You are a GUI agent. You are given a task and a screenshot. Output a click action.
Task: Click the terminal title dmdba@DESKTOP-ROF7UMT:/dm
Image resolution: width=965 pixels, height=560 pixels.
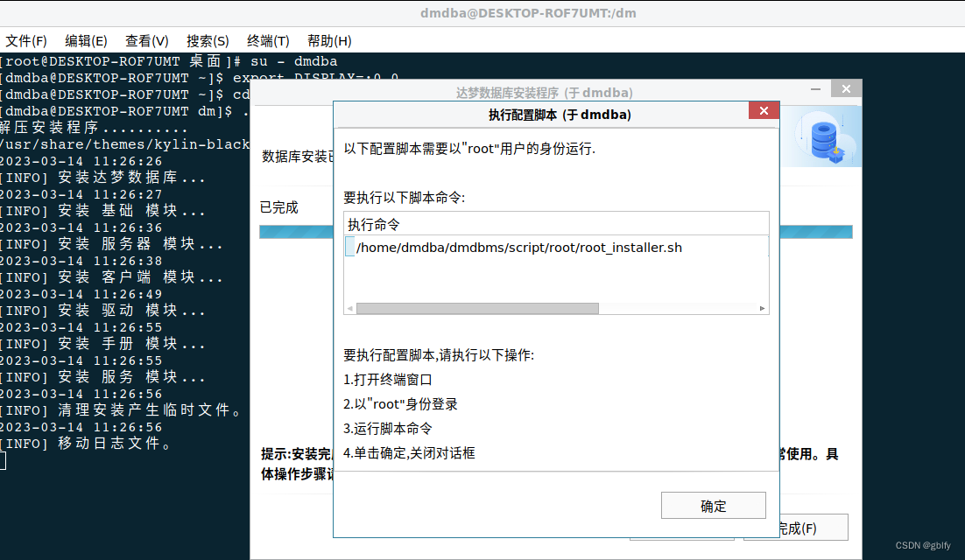(x=528, y=13)
